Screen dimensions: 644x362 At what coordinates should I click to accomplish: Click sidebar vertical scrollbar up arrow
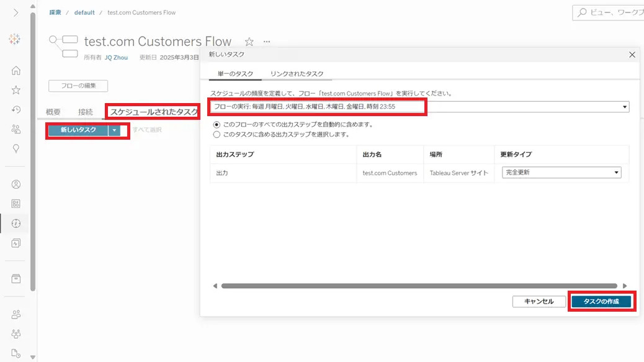tap(33, 6)
